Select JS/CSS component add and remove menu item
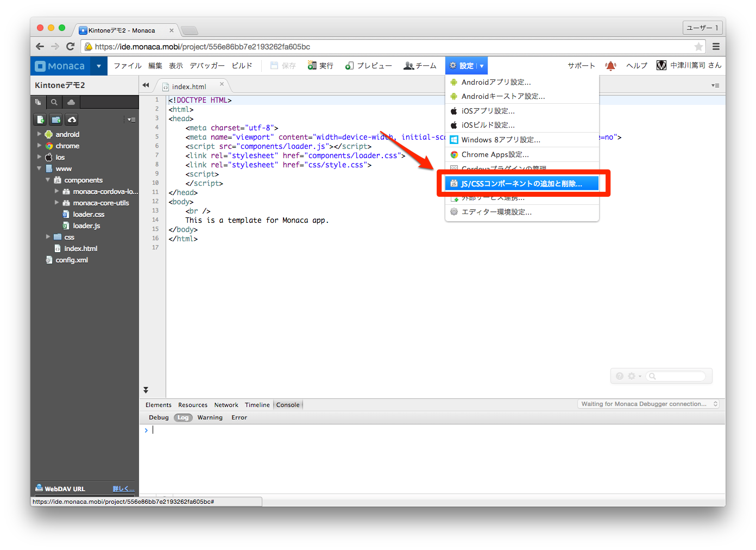Screen dimensions: 756x550 [x=521, y=184]
